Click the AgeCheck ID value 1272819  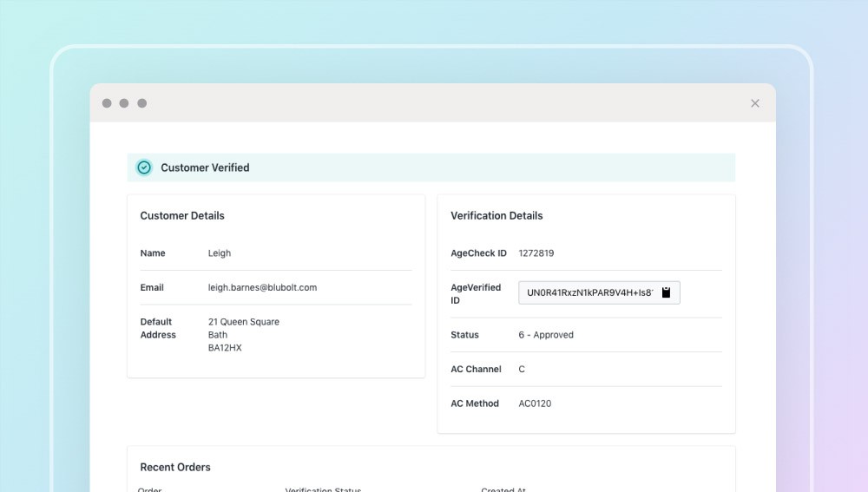536,253
